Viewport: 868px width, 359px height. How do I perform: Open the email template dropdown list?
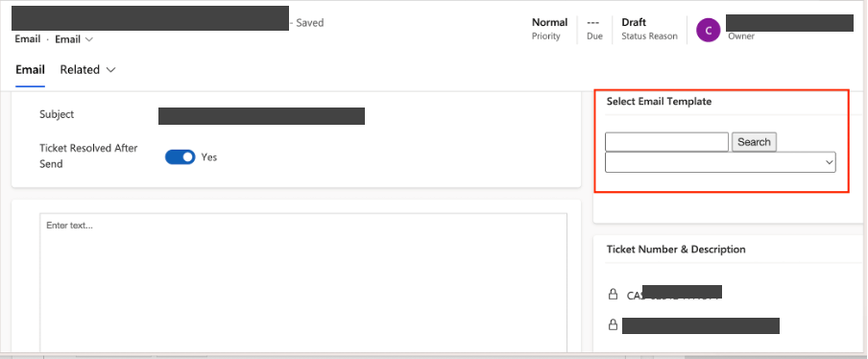click(720, 162)
